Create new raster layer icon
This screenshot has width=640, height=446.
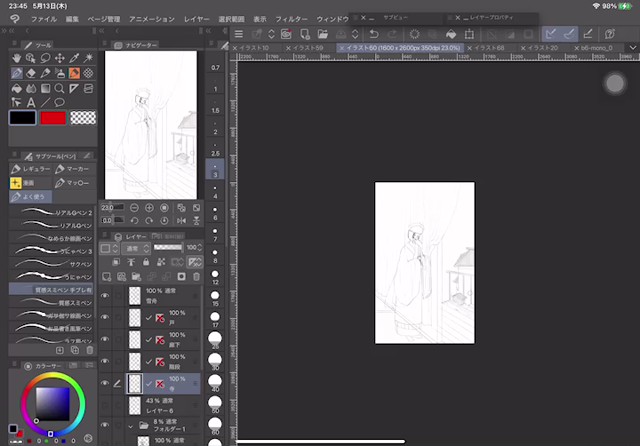coord(107,277)
